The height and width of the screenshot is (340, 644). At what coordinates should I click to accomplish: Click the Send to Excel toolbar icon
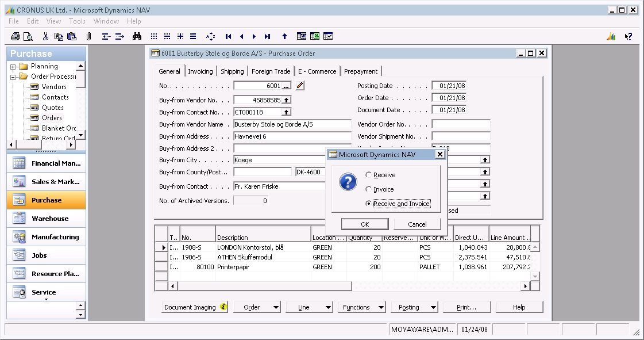pos(315,36)
